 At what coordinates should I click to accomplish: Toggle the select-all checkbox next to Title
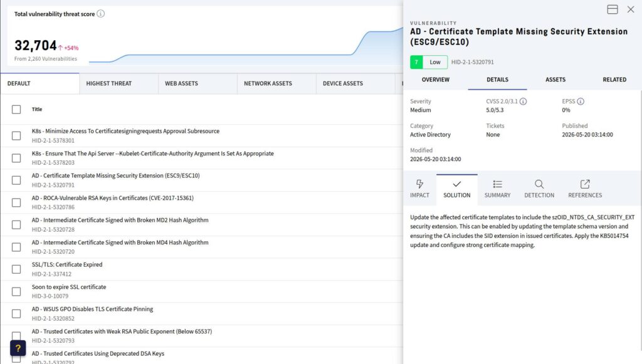click(x=16, y=109)
